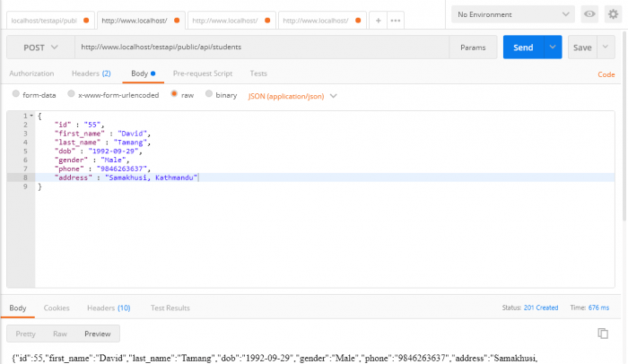
Task: Select the form-data radio button
Action: click(15, 94)
